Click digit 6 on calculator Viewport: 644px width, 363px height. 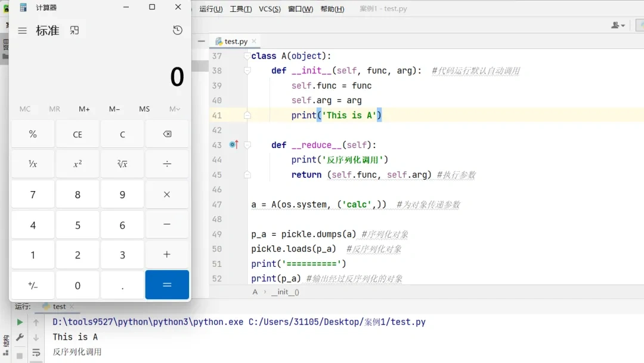click(x=122, y=225)
